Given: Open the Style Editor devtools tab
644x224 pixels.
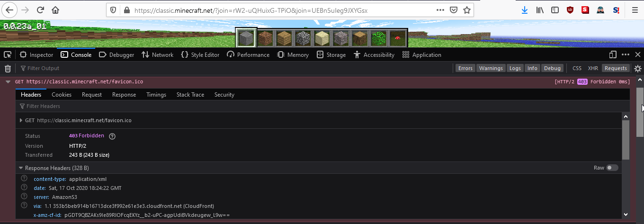Looking at the screenshot, I should click(x=200, y=55).
